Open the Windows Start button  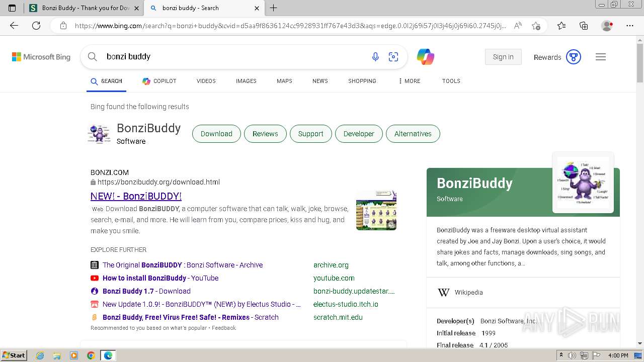pos(14,355)
